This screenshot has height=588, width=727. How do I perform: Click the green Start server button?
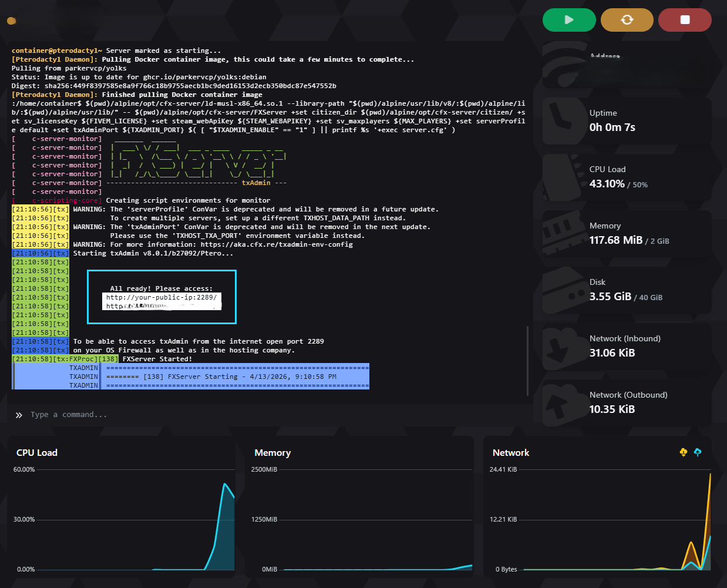[568, 20]
